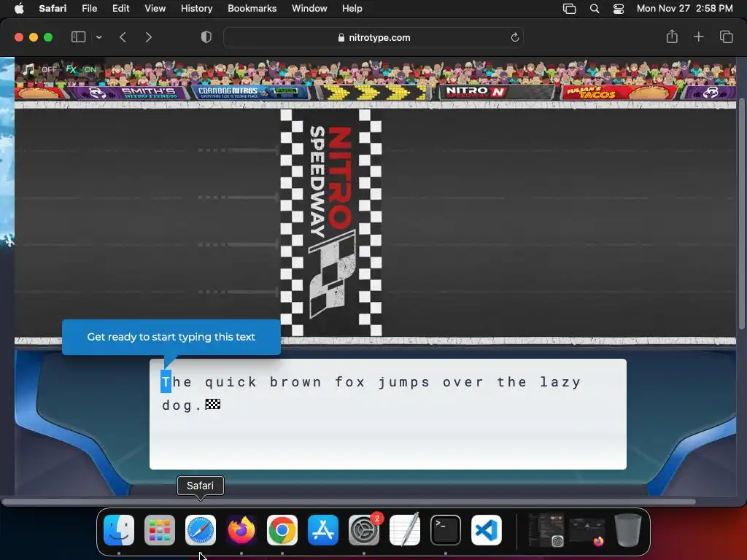Click the Corndog Nitros trackside banner
The width and height of the screenshot is (747, 560).
pos(249,92)
